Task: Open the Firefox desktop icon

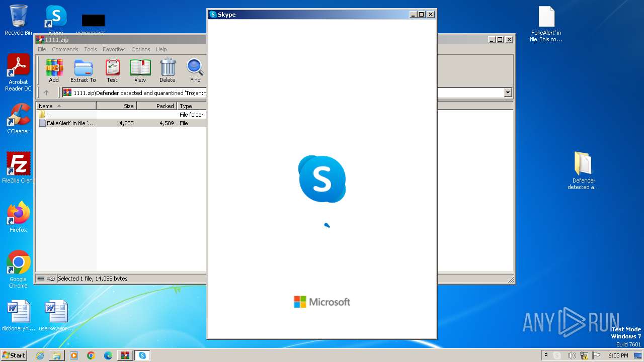Action: tap(18, 217)
